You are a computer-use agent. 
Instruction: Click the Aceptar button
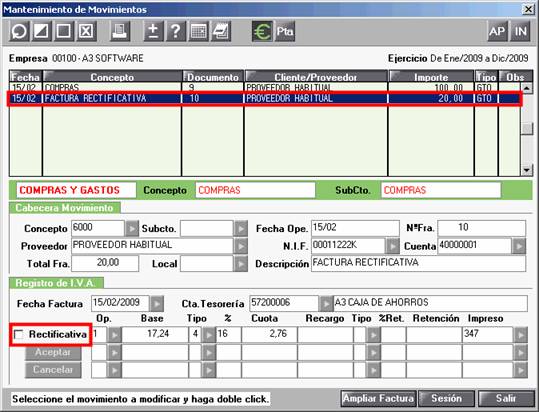point(53,353)
